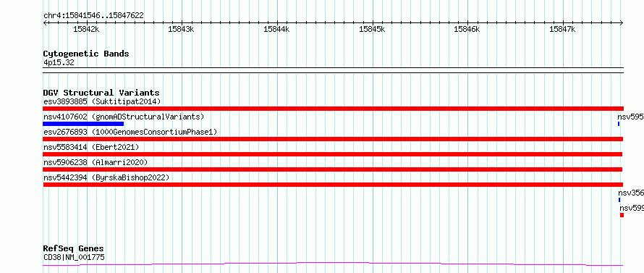Click the chr4:15841546..15847622 coordinate label
The width and height of the screenshot is (644, 273).
[x=93, y=16]
